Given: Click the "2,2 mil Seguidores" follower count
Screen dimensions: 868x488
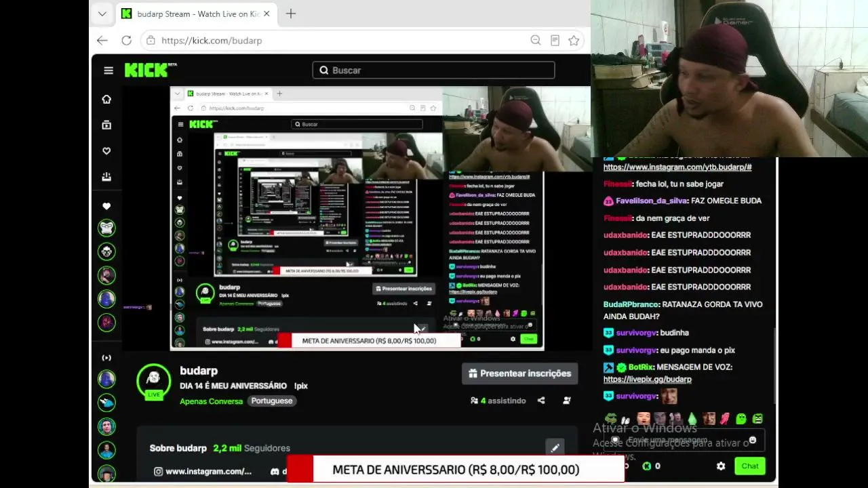Looking at the screenshot, I should 252,448.
